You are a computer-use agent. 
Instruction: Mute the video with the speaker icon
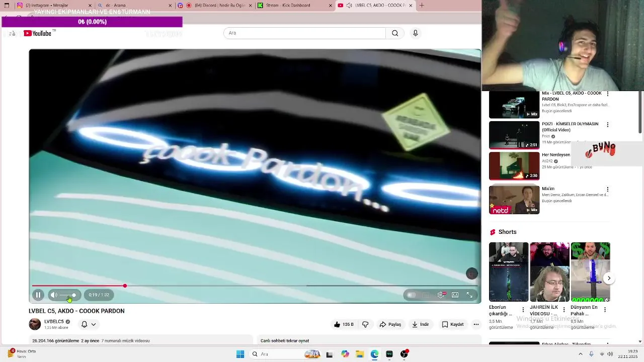pos(54,295)
